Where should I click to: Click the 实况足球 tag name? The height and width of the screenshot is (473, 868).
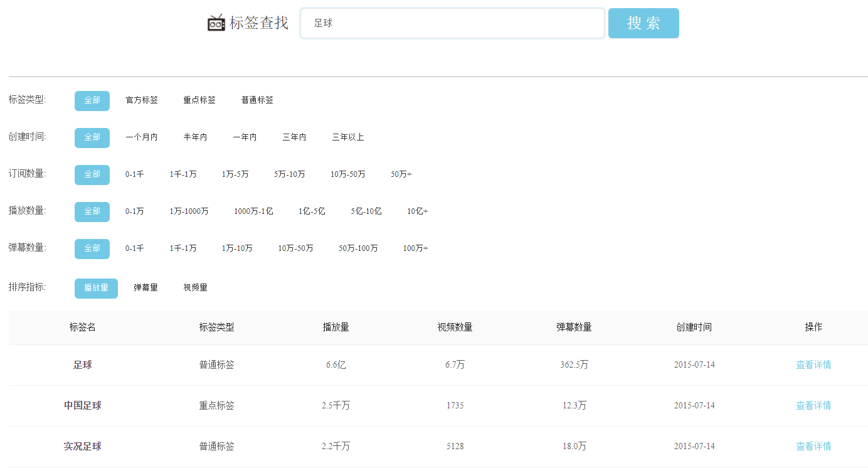coord(83,447)
